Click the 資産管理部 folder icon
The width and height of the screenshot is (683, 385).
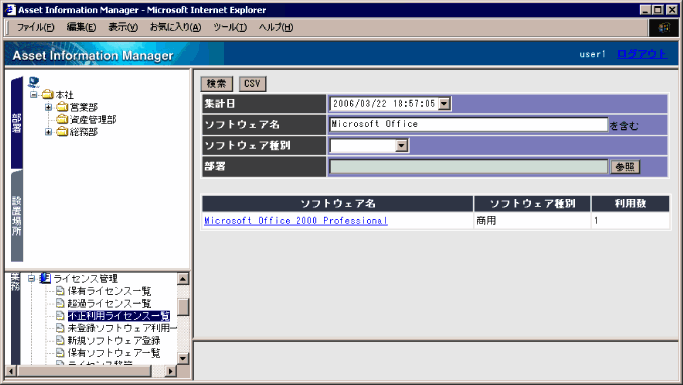(x=62, y=119)
